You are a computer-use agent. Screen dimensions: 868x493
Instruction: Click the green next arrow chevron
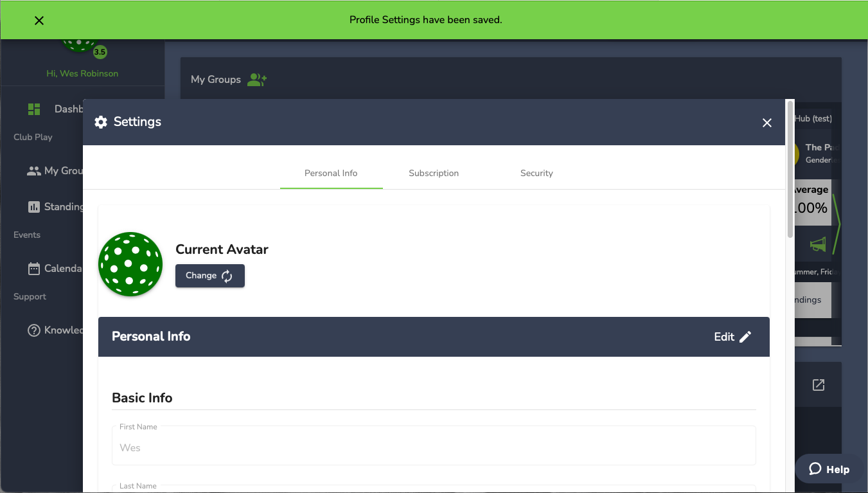(837, 225)
